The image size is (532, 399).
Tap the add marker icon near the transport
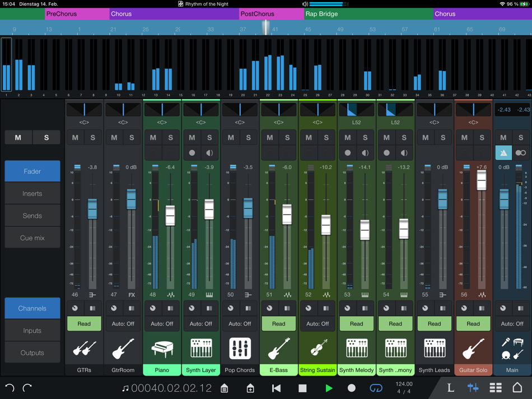click(x=250, y=387)
